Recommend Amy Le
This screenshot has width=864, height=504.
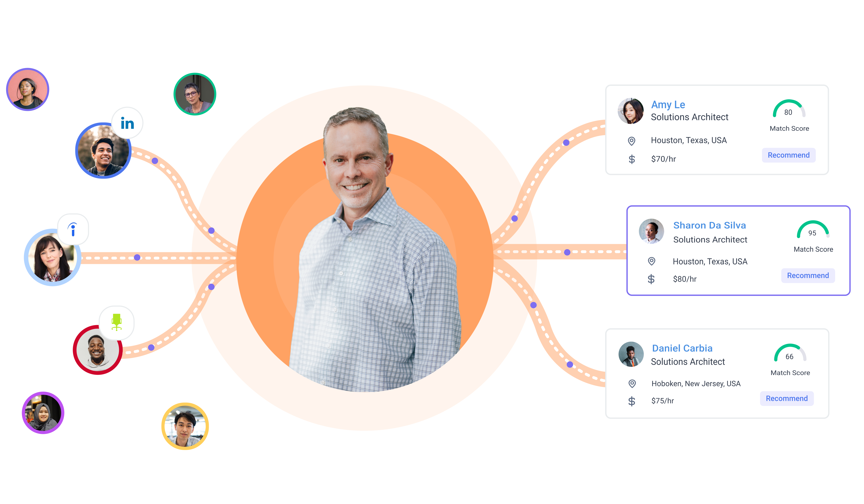tap(789, 155)
